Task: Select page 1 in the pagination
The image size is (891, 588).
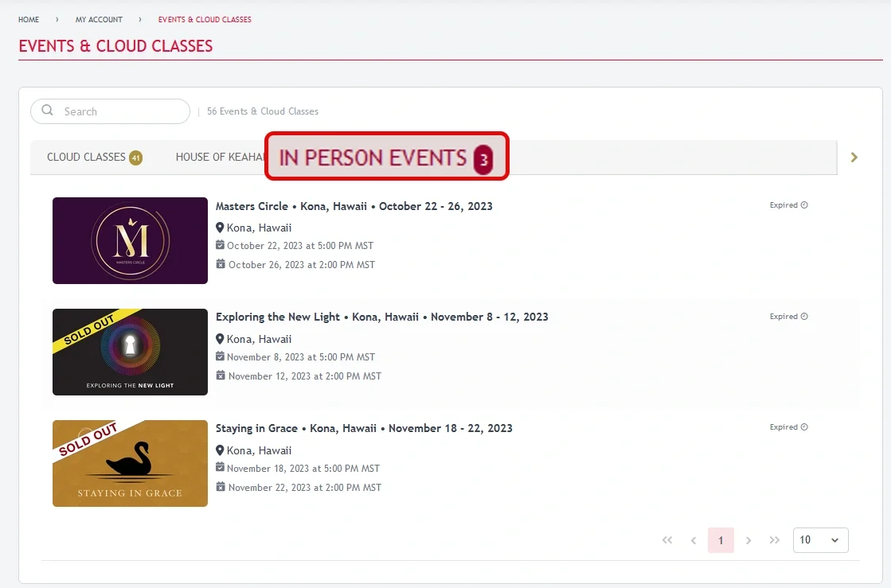Action: pyautogui.click(x=721, y=540)
